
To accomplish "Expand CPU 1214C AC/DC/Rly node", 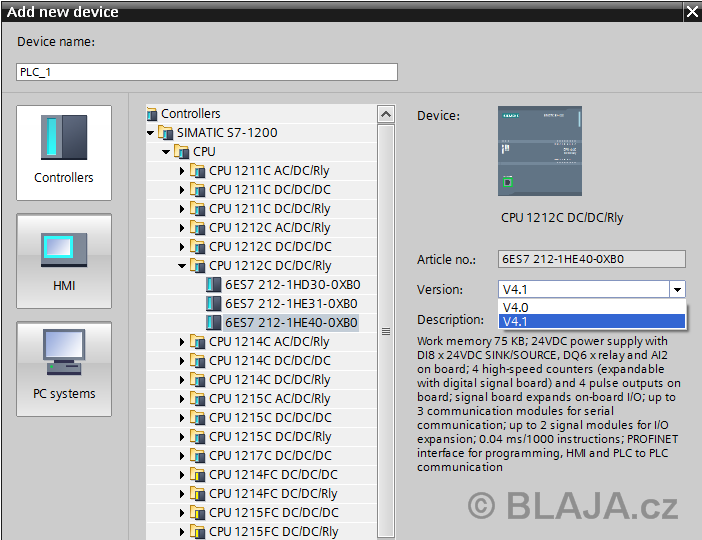I will [182, 342].
